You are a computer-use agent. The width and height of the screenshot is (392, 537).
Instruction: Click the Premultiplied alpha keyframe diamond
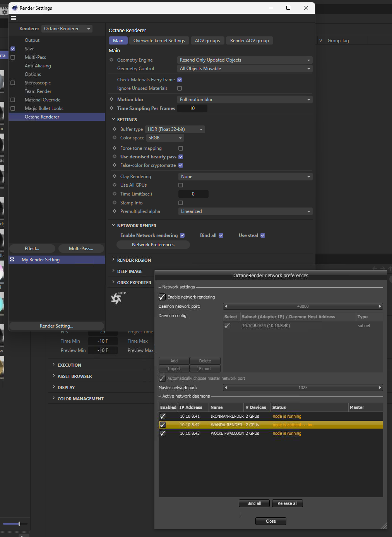tap(115, 211)
